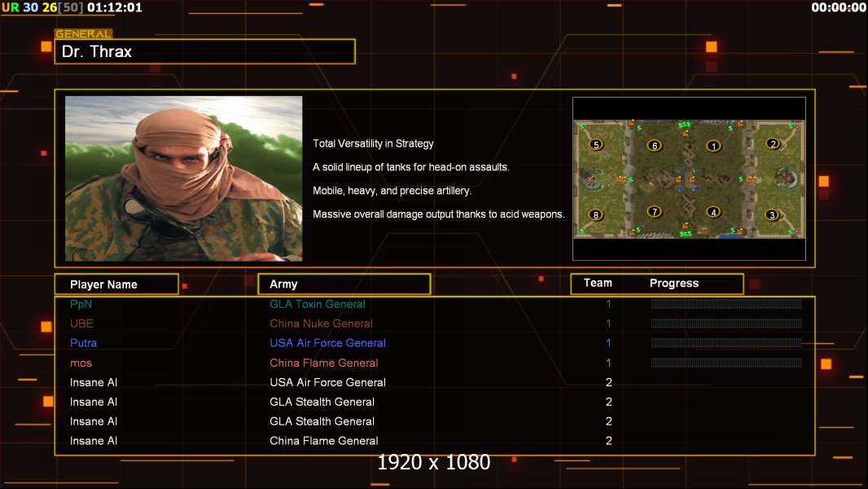
Task: Click start position 5 on the map
Action: [x=596, y=145]
